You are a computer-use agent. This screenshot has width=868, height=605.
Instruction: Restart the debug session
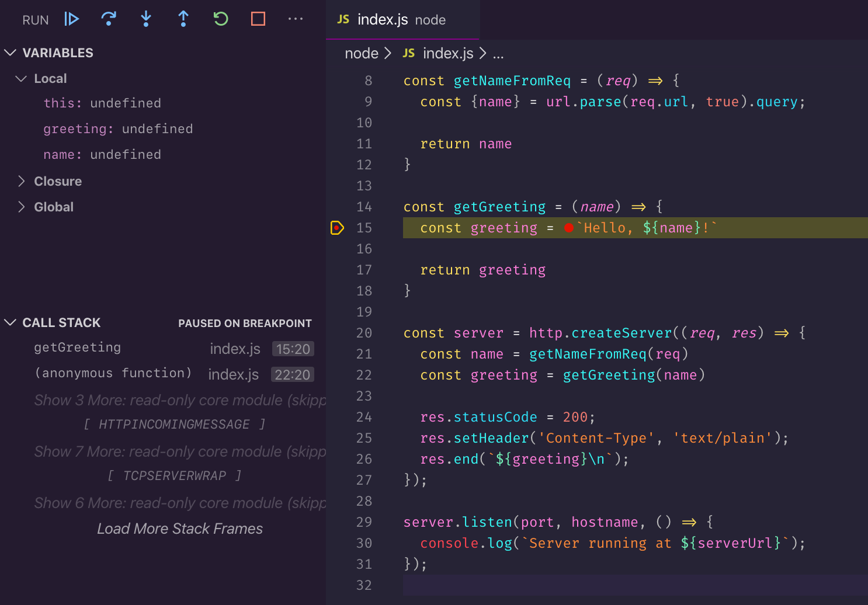(x=221, y=19)
